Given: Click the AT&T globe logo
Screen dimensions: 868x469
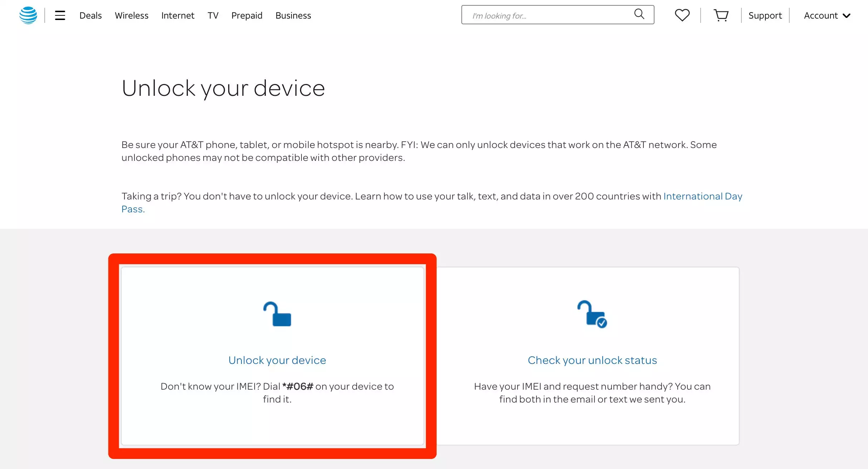Looking at the screenshot, I should [28, 15].
